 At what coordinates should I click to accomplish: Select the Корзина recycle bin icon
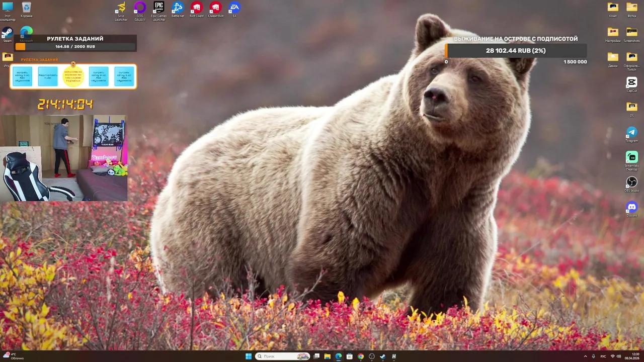click(27, 10)
